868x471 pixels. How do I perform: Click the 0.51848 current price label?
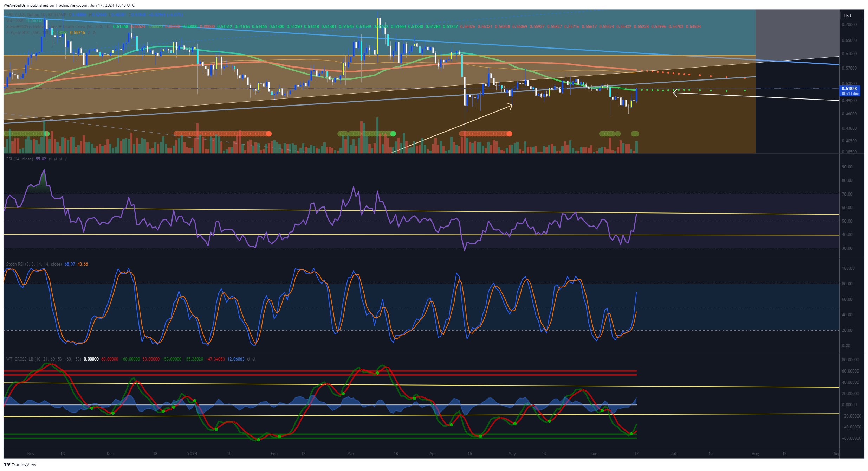[x=850, y=89]
